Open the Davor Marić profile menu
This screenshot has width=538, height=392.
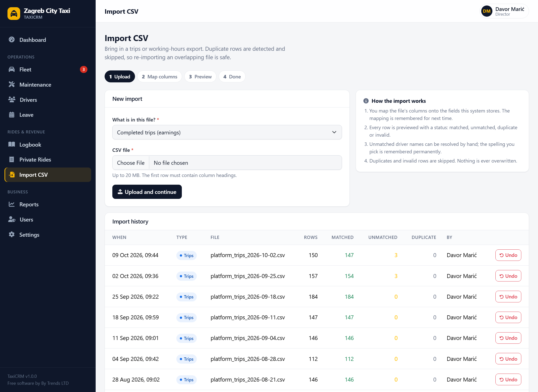[x=504, y=11]
